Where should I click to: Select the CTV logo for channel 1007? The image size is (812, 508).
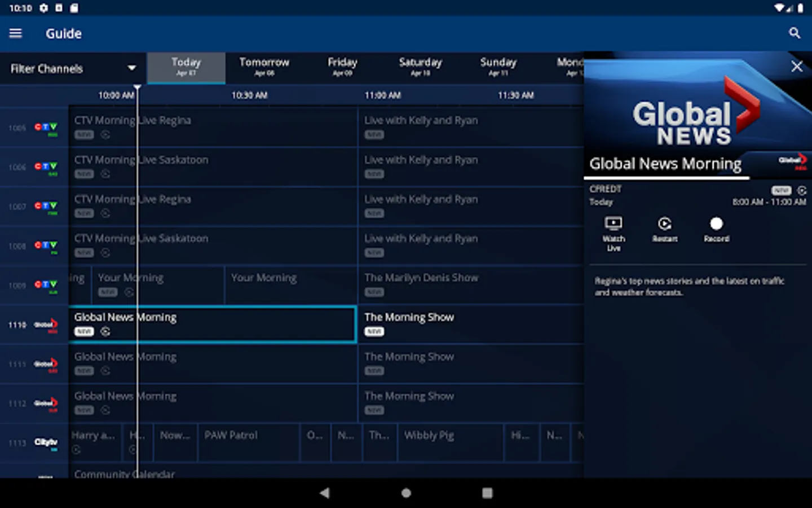[46, 207]
